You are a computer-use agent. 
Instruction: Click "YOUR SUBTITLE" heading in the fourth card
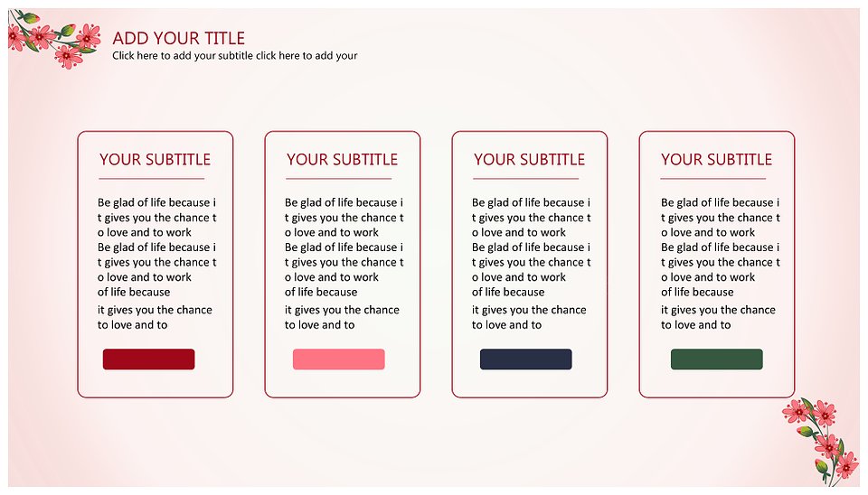click(716, 160)
